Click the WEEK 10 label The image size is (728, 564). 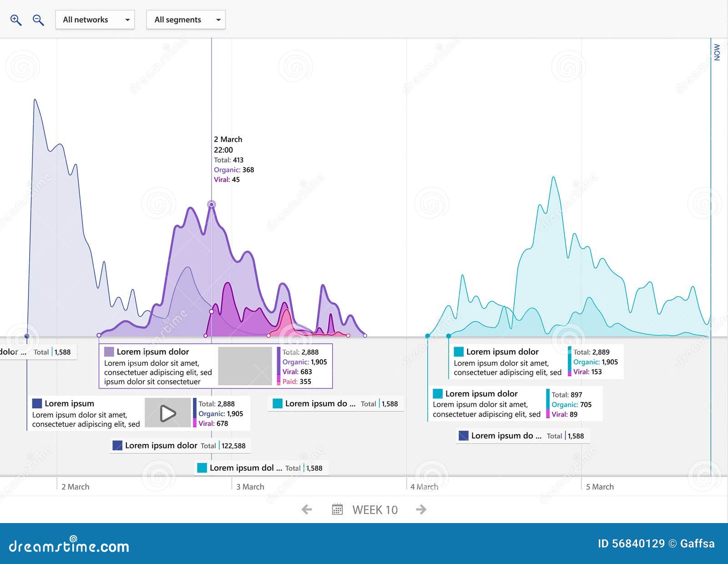[375, 510]
